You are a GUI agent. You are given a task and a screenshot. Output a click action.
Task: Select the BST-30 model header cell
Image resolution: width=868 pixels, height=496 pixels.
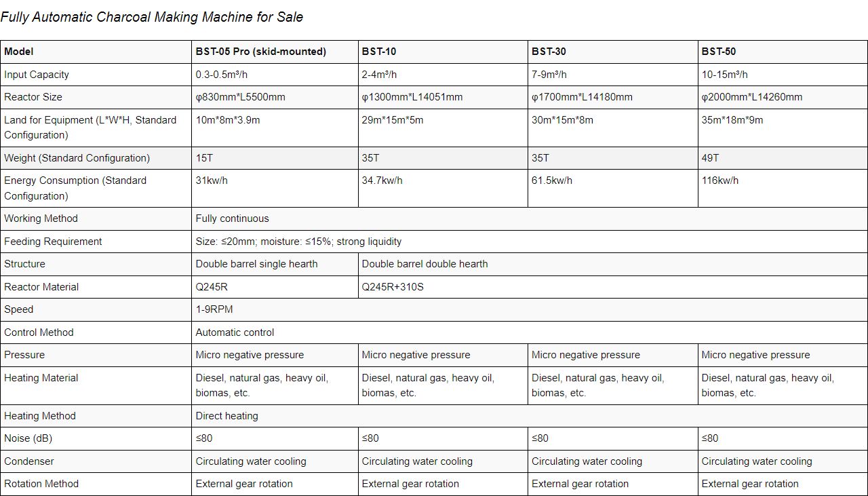click(x=612, y=52)
